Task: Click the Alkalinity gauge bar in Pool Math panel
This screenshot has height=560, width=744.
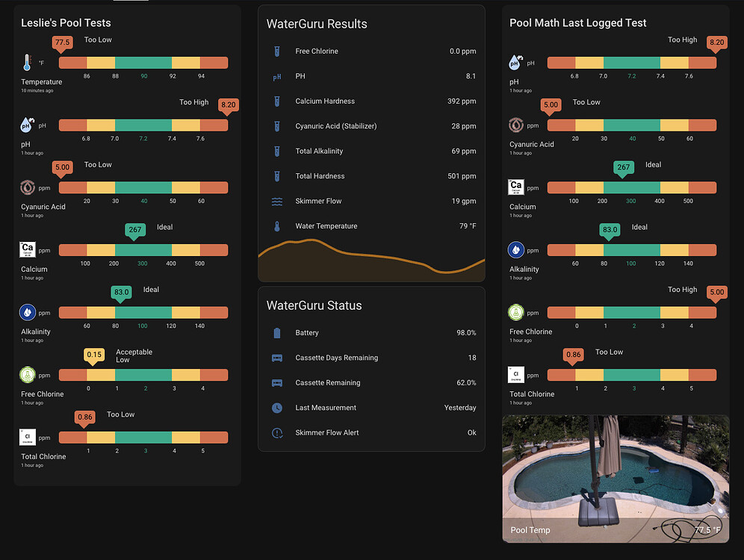Action: pyautogui.click(x=631, y=250)
